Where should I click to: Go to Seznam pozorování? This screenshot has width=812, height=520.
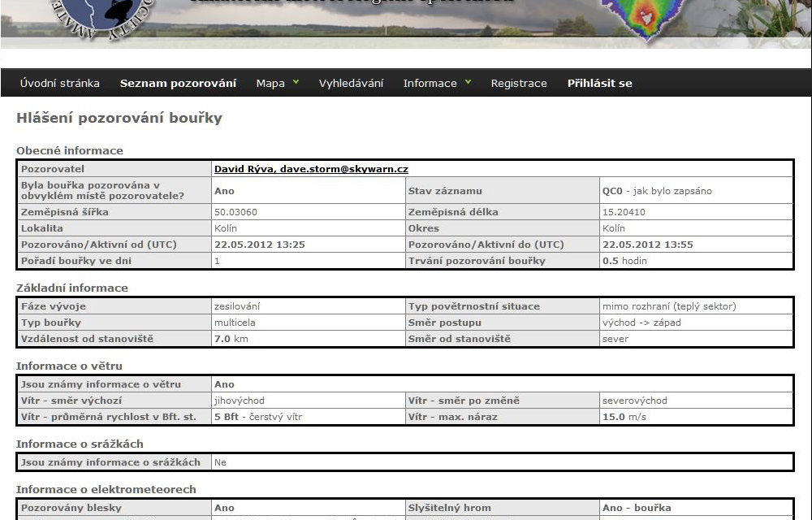[178, 84]
